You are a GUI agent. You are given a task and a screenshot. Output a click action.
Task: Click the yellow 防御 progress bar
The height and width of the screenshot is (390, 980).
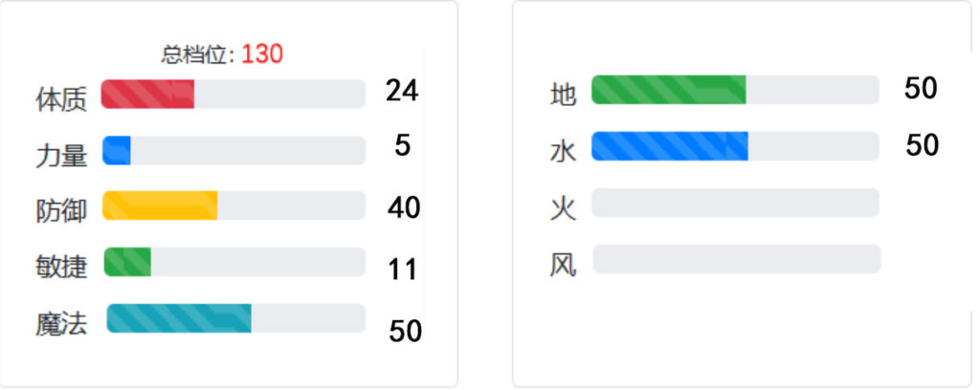[234, 206]
